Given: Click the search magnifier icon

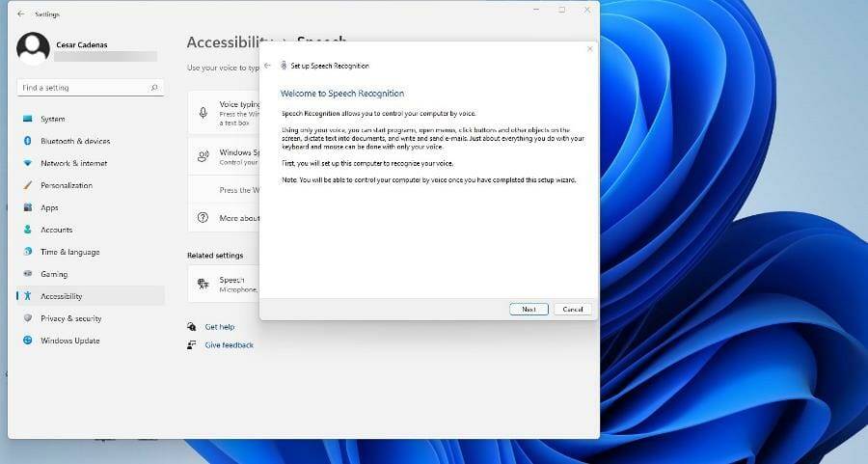Looking at the screenshot, I should (154, 88).
